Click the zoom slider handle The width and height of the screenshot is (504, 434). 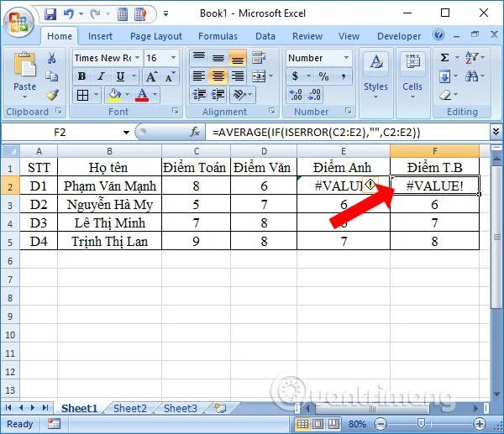[x=421, y=423]
